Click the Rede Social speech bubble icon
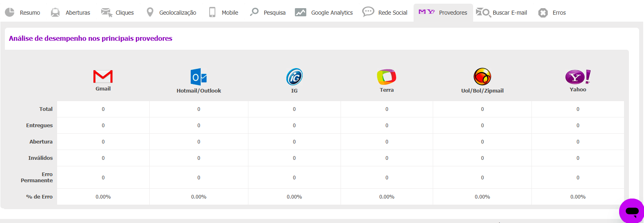 click(x=368, y=12)
